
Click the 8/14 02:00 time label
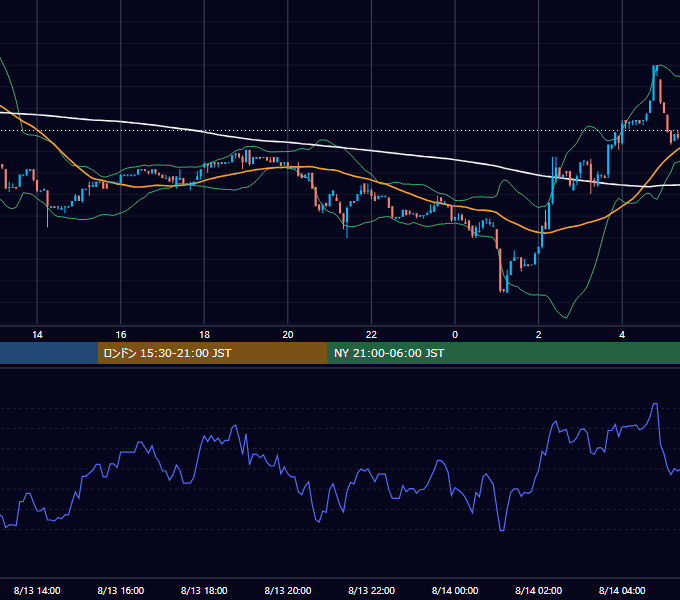coord(539,590)
